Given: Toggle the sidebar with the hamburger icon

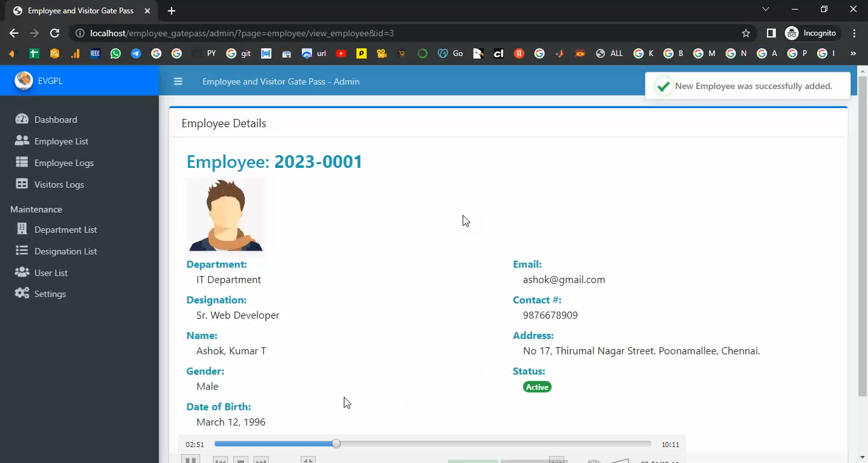Looking at the screenshot, I should 178,81.
